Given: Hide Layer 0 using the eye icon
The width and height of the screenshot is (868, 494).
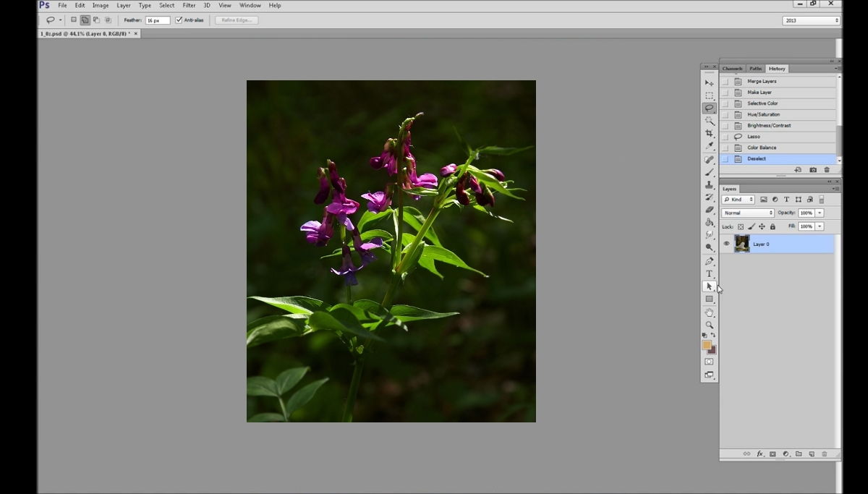Looking at the screenshot, I should 726,244.
